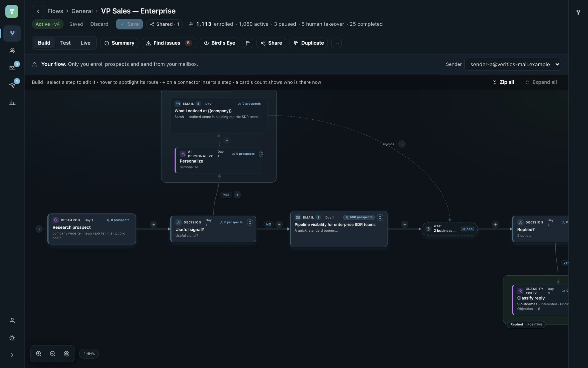Click the zoom out magnifier icon
The image size is (588, 368).
[52, 354]
